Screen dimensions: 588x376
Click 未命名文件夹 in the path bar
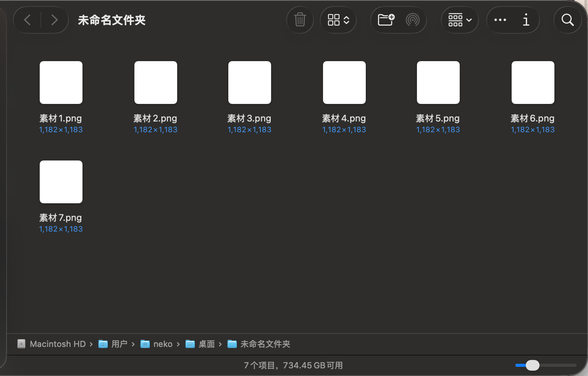pyautogui.click(x=259, y=344)
